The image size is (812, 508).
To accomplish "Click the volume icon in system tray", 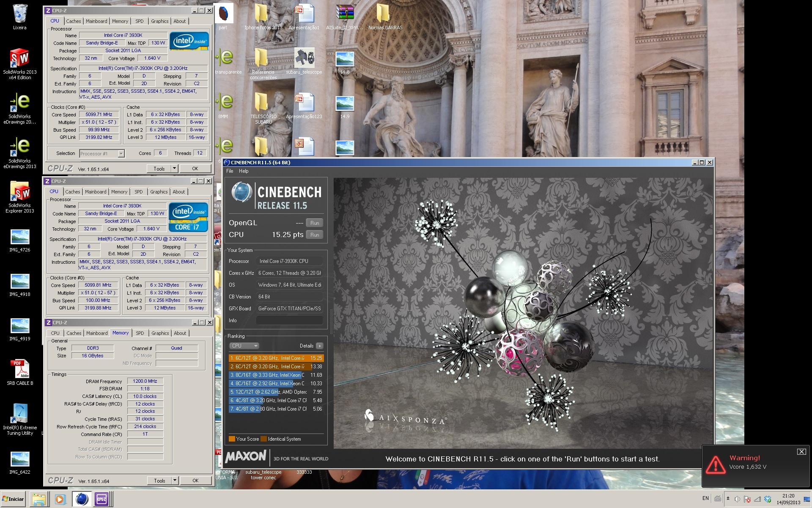I will point(737,499).
